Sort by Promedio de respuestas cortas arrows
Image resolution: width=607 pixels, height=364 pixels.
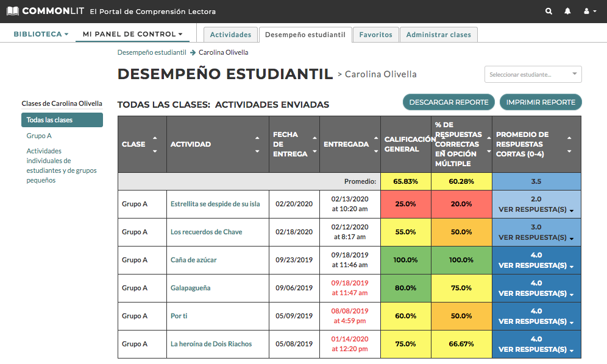click(569, 144)
